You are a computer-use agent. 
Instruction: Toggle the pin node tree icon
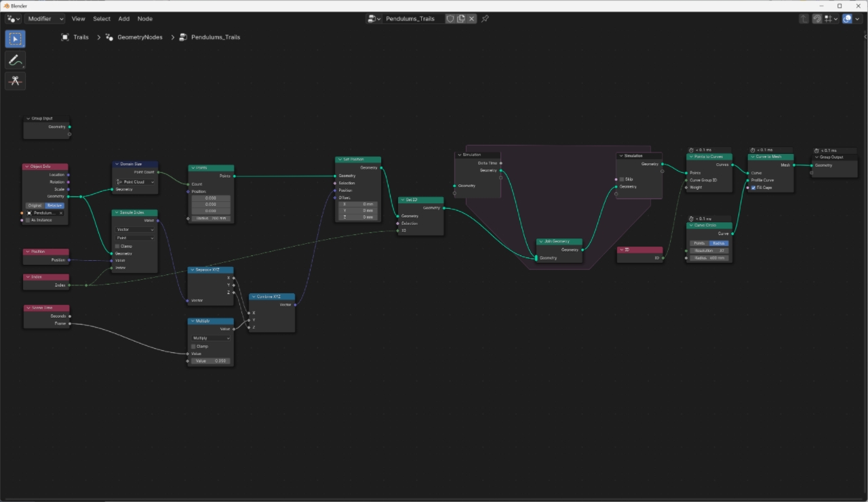485,19
